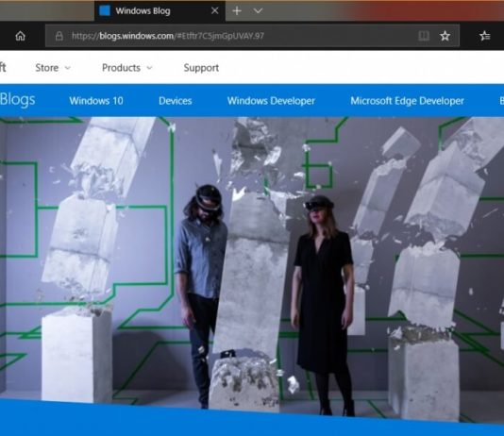The width and height of the screenshot is (504, 436).
Task: Select the Windows Blog tab
Action: pyautogui.click(x=160, y=11)
